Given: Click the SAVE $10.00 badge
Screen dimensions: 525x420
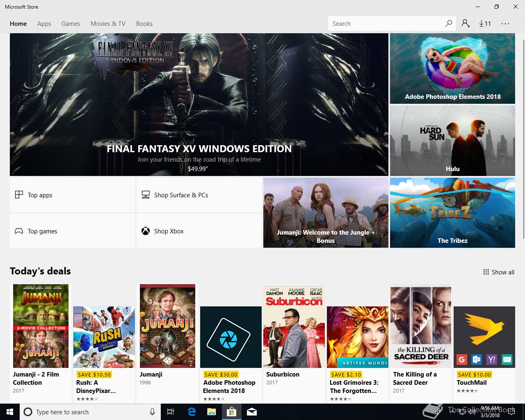Looking at the screenshot, I should pos(475,374).
